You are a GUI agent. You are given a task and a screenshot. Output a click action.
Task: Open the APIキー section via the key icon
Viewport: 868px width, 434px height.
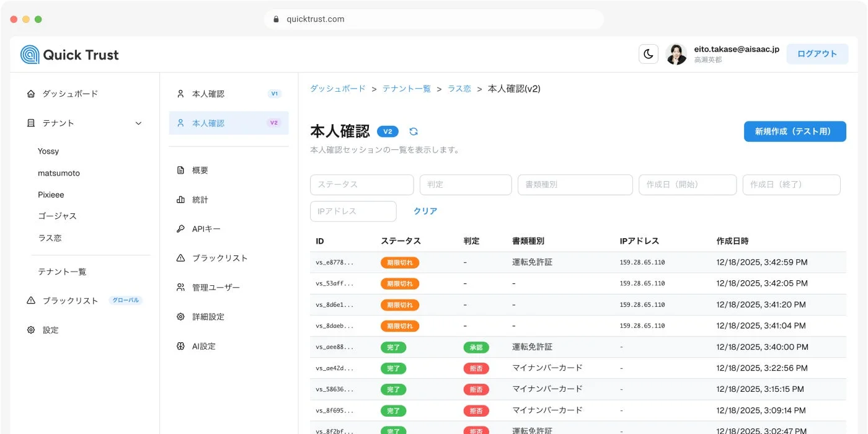[180, 228]
